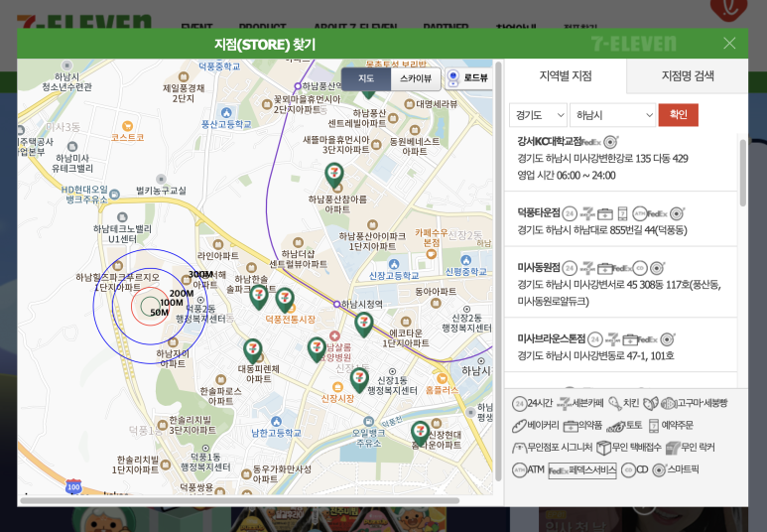Click the 24시간 legend icon
This screenshot has width=767, height=532.
520,403
